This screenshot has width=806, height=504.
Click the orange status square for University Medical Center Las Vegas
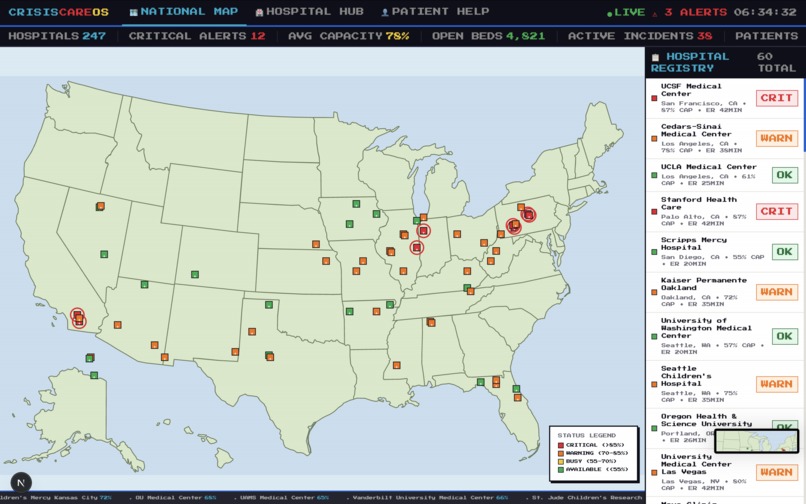click(654, 472)
